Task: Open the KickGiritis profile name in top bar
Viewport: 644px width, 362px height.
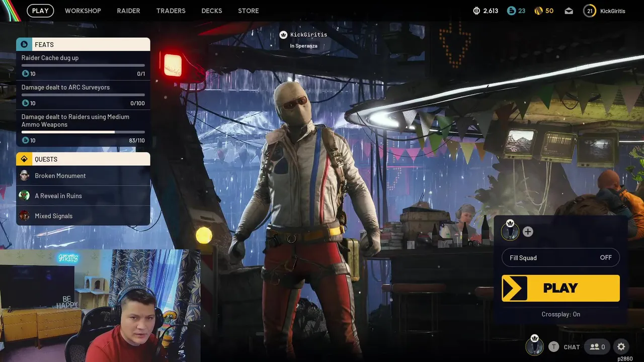Action: pos(613,11)
